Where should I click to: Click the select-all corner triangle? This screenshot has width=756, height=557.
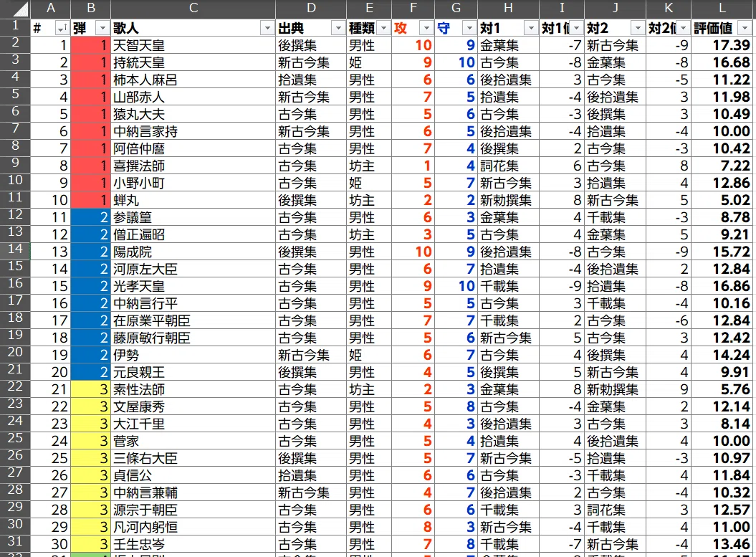tap(21, 9)
